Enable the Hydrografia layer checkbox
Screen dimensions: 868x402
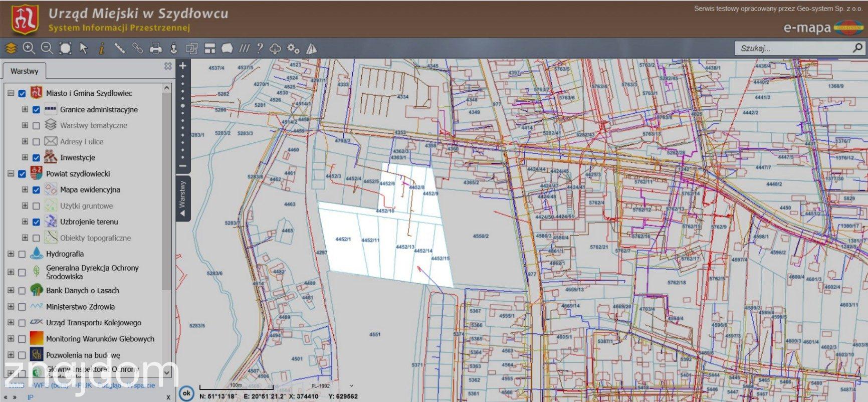pyautogui.click(x=22, y=254)
